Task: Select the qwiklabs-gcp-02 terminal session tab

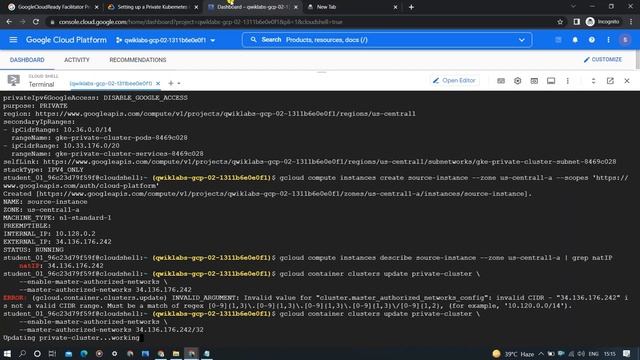Action: (x=111, y=83)
